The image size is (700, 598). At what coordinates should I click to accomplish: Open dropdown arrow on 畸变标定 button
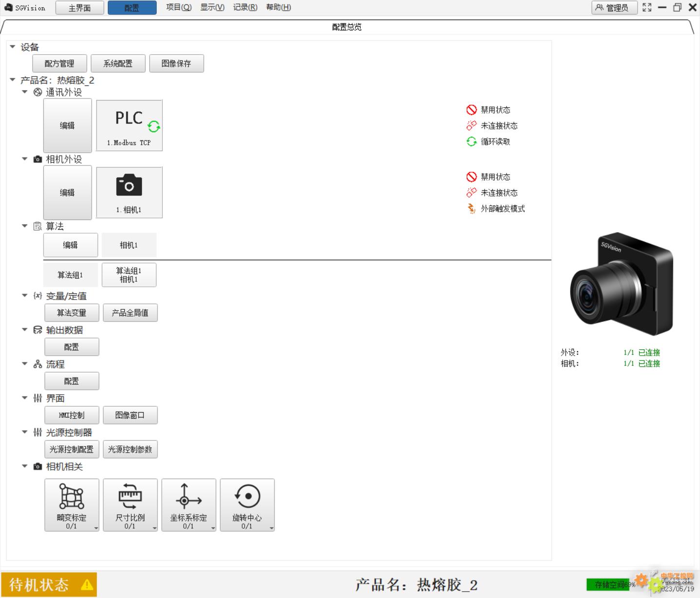click(x=96, y=528)
